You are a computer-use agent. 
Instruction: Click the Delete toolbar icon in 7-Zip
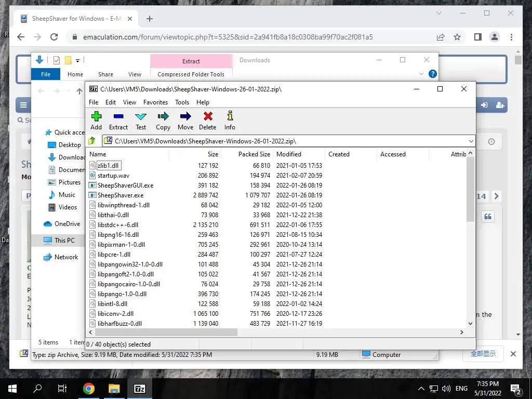pyautogui.click(x=208, y=121)
